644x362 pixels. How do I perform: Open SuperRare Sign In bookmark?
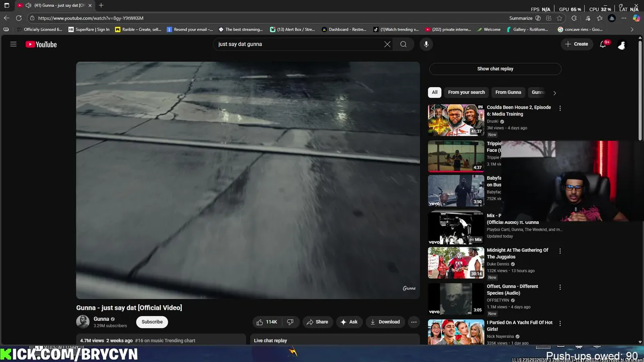[89, 30]
